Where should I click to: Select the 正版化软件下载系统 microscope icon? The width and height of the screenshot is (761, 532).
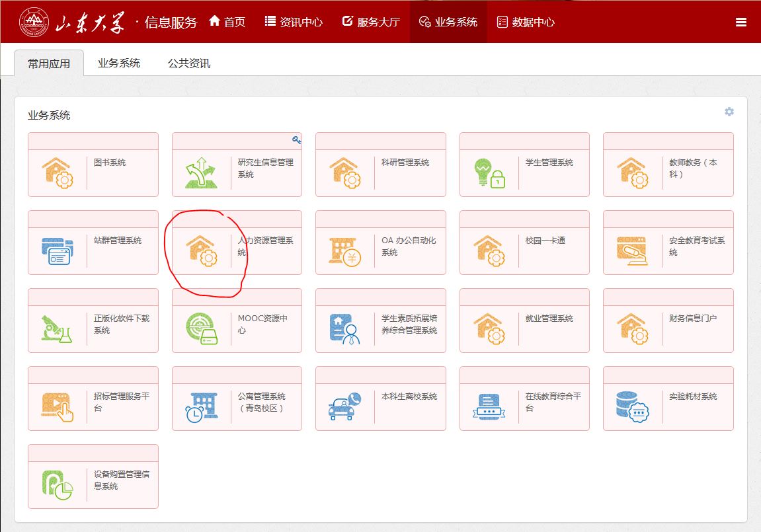[57, 328]
